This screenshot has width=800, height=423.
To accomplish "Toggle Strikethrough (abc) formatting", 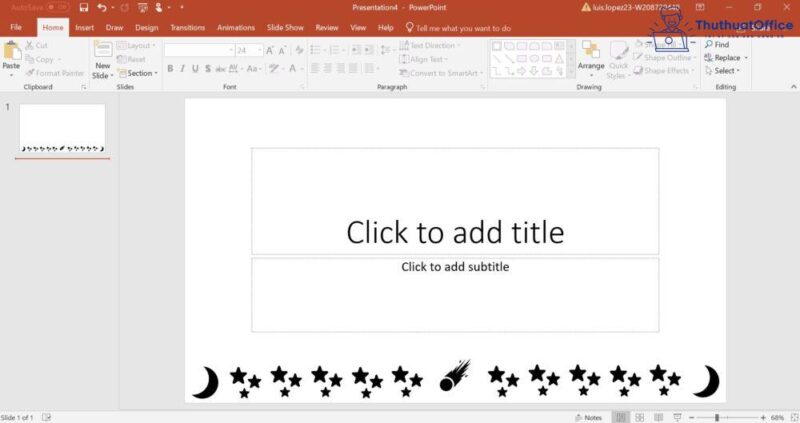I will [x=220, y=68].
